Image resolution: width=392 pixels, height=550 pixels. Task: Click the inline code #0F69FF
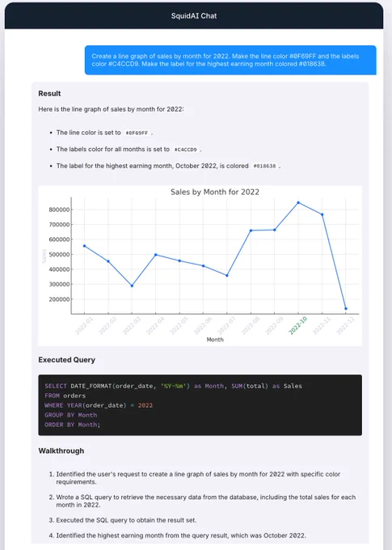coord(137,133)
